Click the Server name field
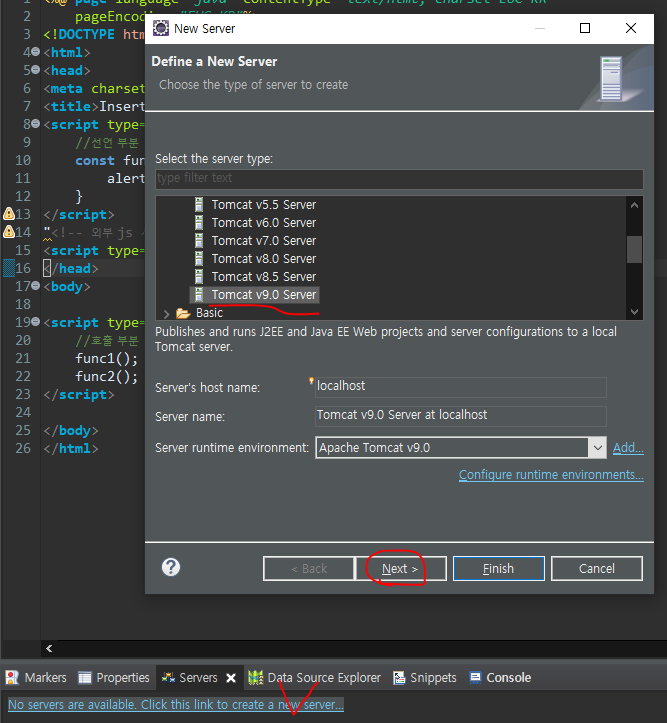667x723 pixels. coord(460,416)
